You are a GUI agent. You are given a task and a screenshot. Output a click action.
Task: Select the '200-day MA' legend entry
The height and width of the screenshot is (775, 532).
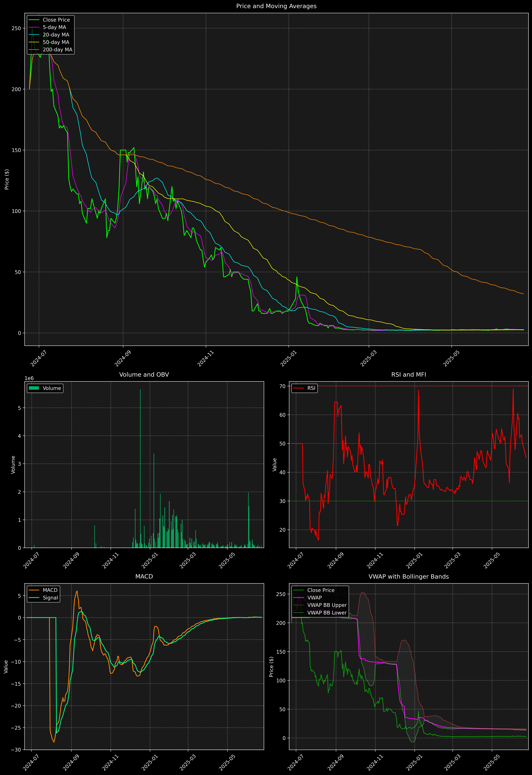tap(57, 50)
